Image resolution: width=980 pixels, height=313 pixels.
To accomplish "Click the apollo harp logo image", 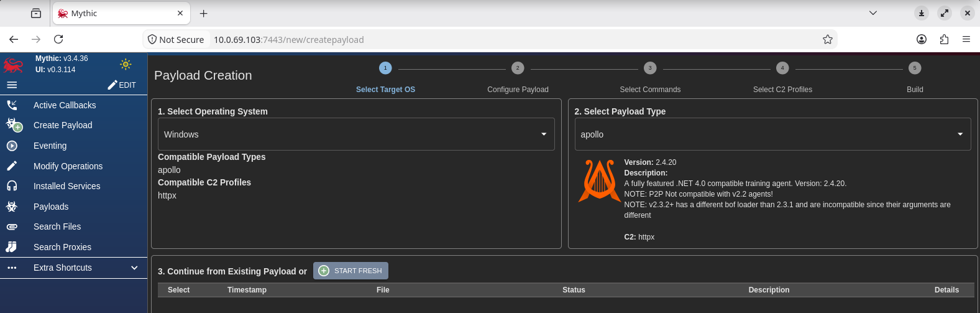I will click(x=599, y=180).
